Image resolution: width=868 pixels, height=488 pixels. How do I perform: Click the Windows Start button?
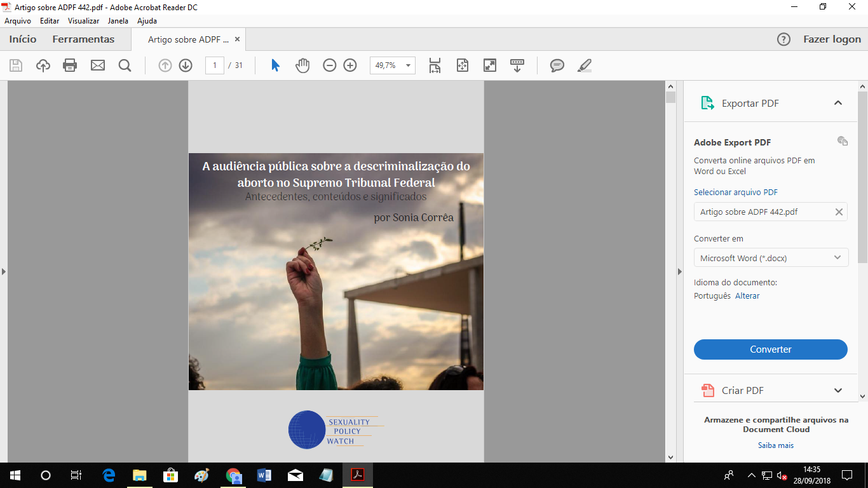point(15,475)
